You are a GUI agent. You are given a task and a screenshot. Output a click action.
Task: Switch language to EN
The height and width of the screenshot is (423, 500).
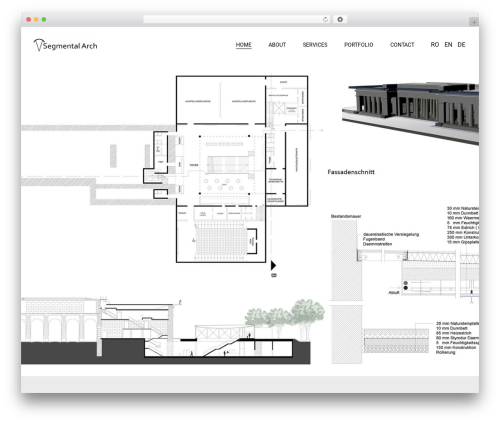tap(448, 45)
